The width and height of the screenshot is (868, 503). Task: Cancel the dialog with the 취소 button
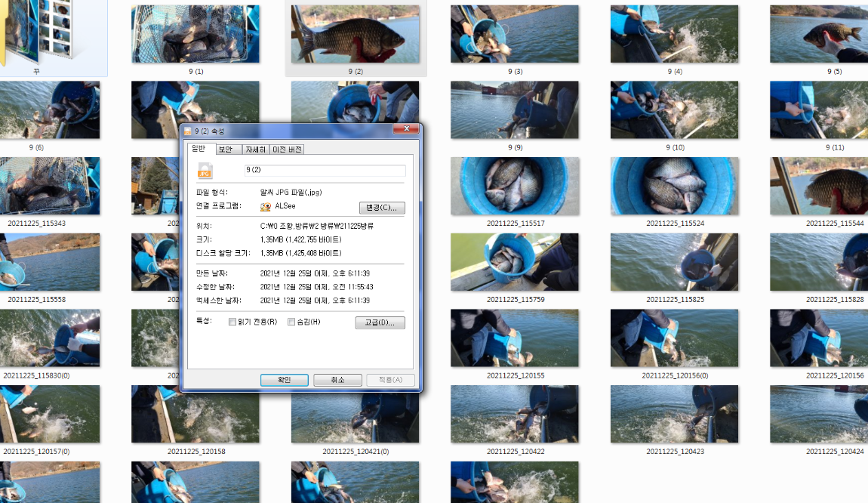click(x=337, y=380)
